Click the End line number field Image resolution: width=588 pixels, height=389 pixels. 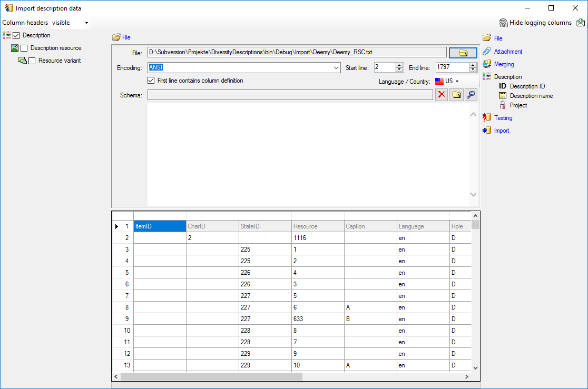[x=452, y=67]
